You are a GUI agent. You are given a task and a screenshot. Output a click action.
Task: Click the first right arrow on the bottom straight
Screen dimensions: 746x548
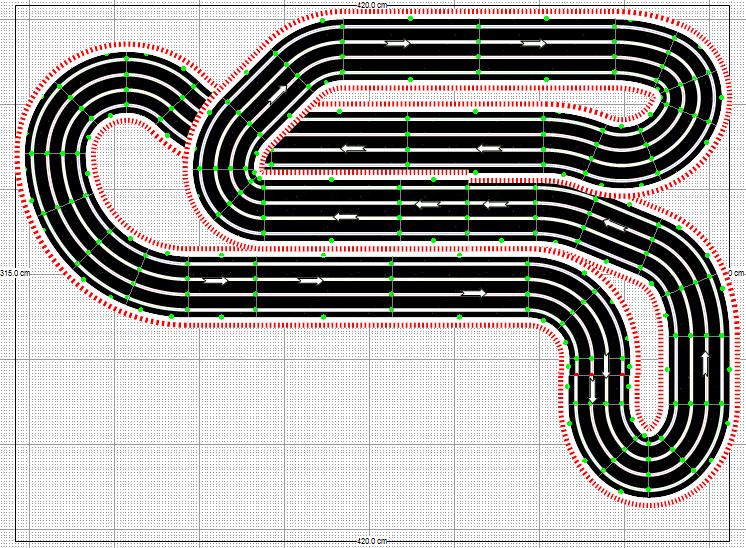[216, 280]
